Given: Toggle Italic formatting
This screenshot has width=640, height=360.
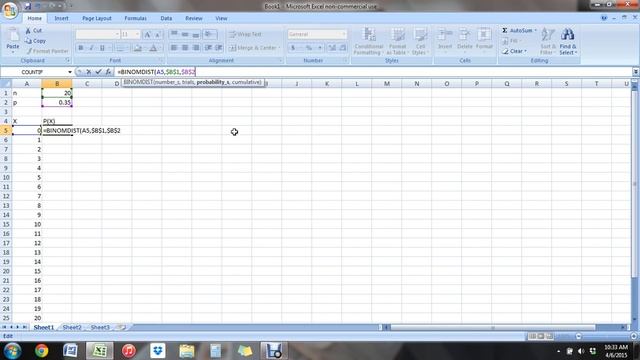Looking at the screenshot, I should coord(91,48).
